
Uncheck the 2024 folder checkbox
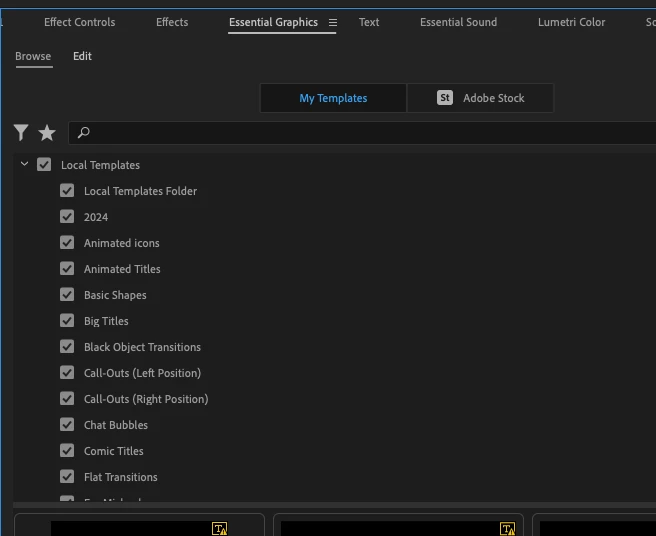coord(67,217)
